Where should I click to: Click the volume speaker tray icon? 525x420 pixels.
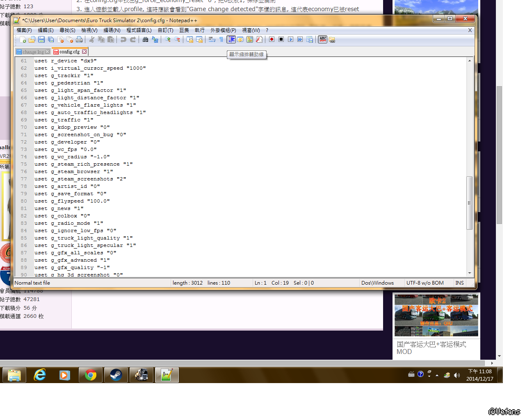(x=457, y=375)
